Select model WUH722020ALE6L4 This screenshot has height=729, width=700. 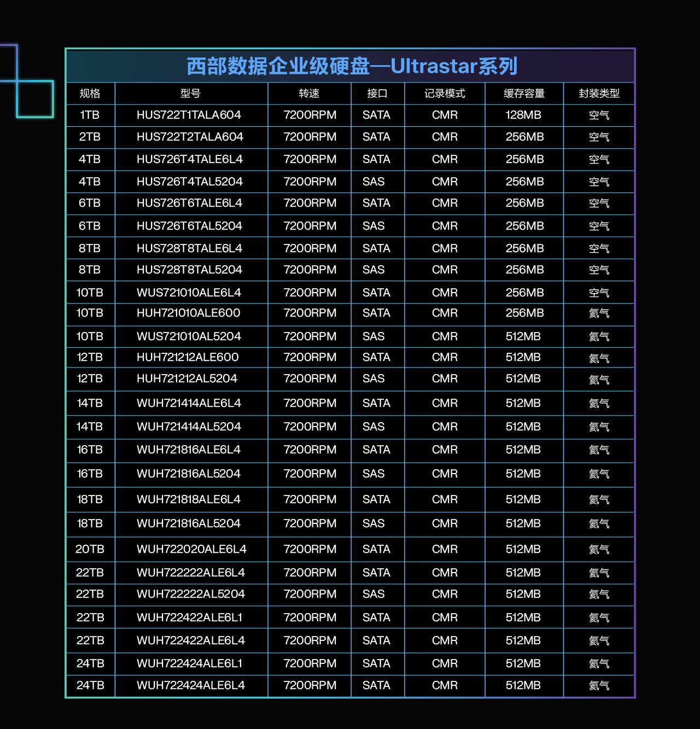191,549
